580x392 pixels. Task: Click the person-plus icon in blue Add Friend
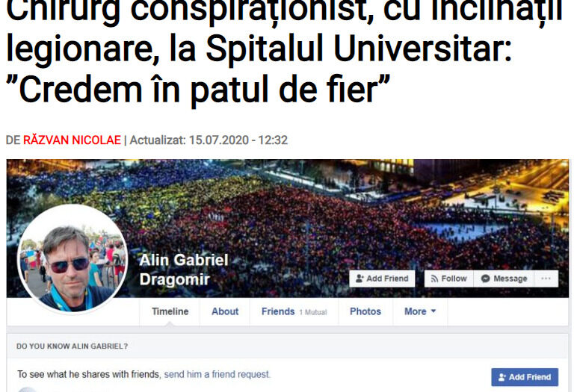click(502, 377)
